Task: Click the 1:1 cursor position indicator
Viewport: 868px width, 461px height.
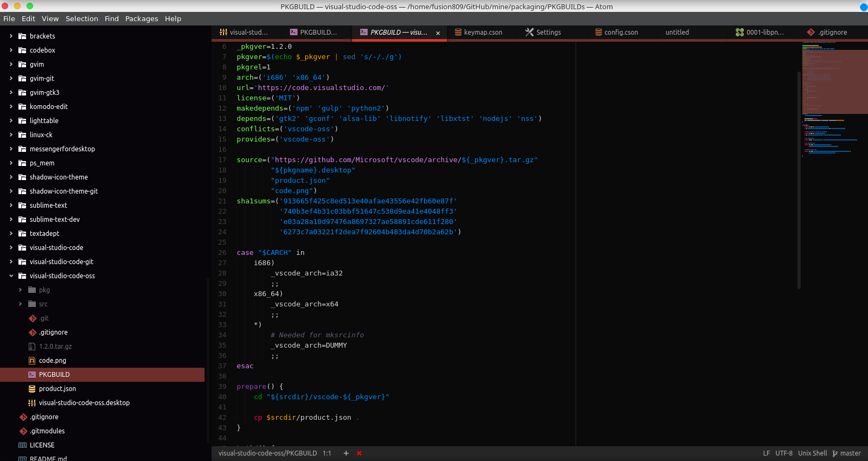Action: pos(327,453)
